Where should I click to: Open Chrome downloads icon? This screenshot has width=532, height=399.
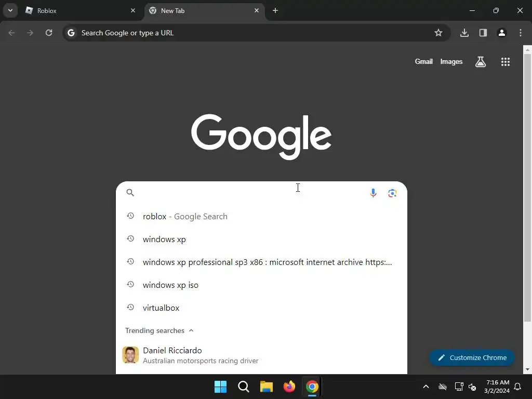point(464,33)
